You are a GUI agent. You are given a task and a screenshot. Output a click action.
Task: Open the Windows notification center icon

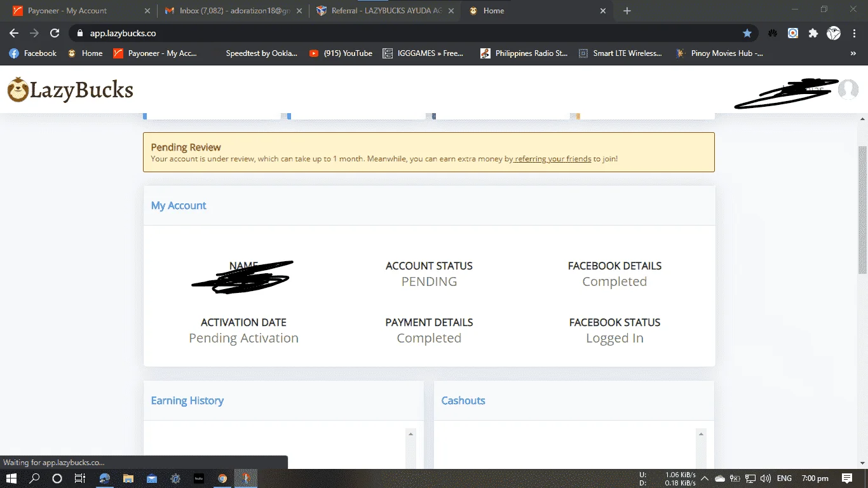[847, 478]
